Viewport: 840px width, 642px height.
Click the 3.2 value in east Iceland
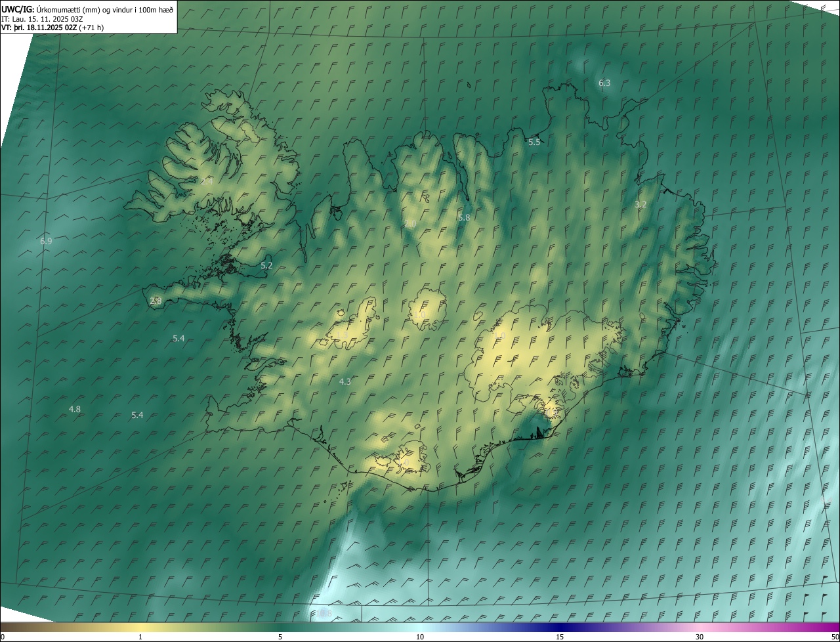[x=640, y=204]
